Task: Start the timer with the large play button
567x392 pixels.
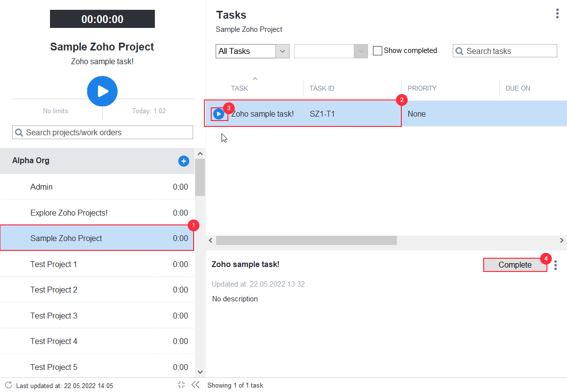Action: [x=102, y=91]
